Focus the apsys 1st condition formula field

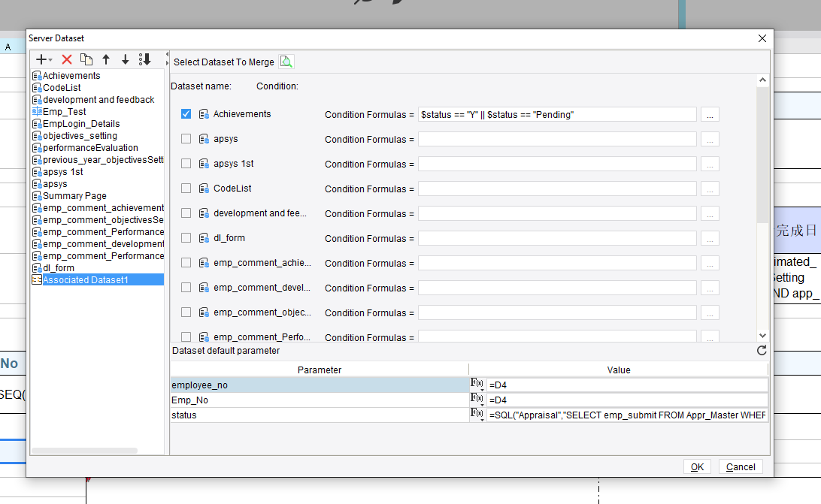557,164
